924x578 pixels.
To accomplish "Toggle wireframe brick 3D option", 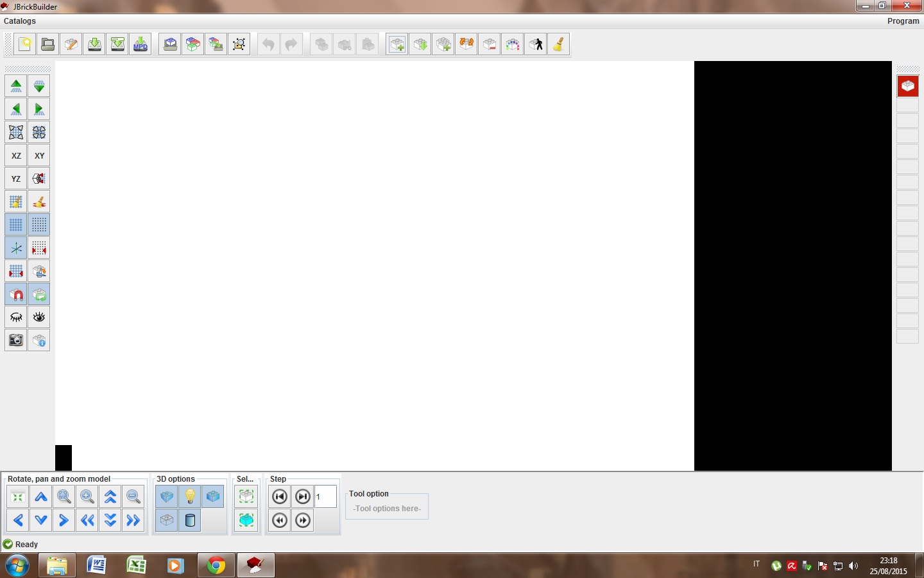I will [167, 520].
